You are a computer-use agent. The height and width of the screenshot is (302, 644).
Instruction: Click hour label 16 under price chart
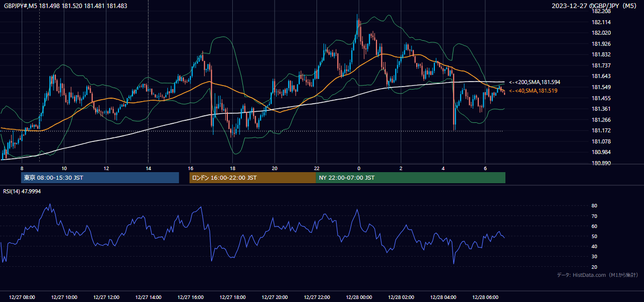[190, 168]
